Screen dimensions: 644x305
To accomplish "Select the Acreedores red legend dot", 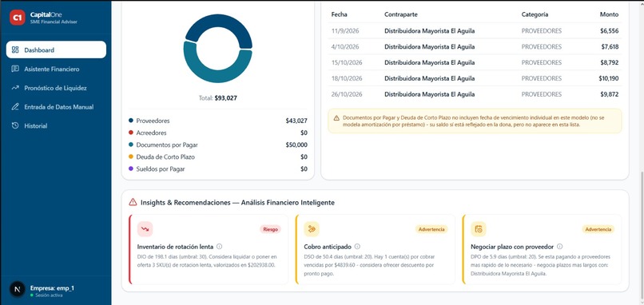I will coord(131,133).
